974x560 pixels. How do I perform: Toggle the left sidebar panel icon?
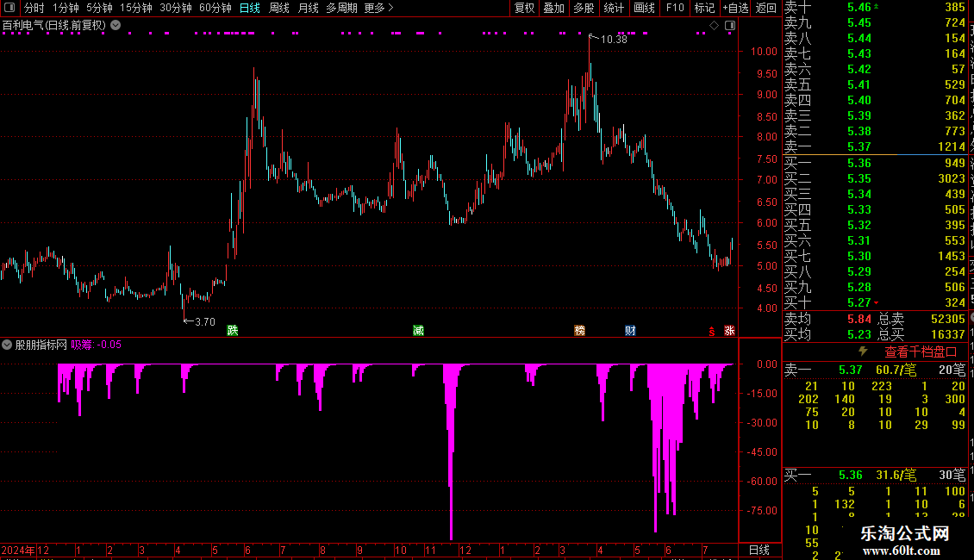[x=9, y=8]
